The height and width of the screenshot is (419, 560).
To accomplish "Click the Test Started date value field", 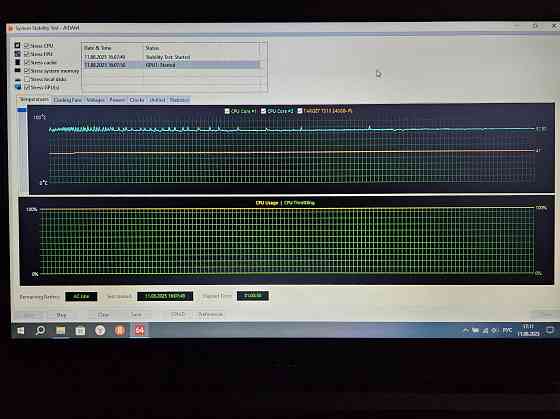I will 165,296.
